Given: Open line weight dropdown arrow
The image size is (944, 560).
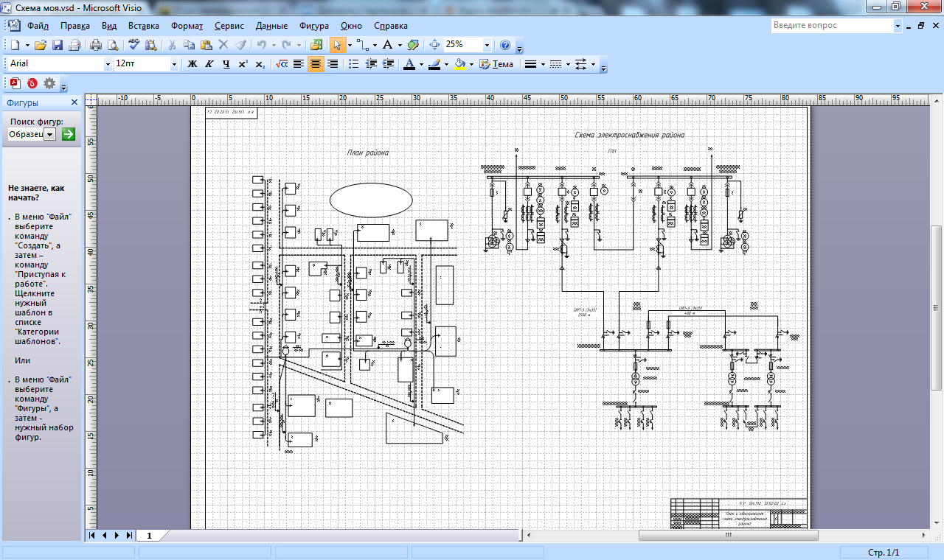Looking at the screenshot, I should [x=543, y=64].
